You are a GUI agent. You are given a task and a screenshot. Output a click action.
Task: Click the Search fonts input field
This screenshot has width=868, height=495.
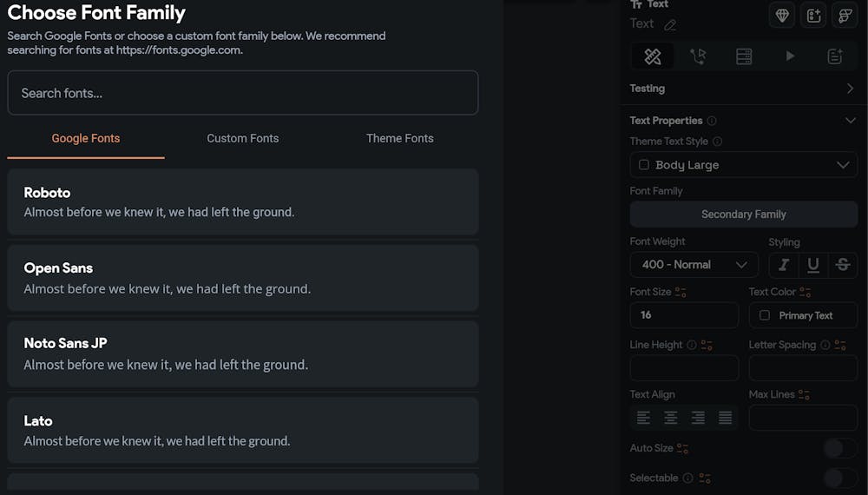(x=243, y=93)
